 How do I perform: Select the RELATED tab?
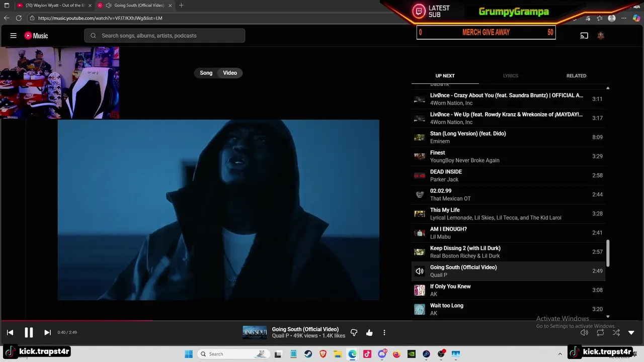576,76
